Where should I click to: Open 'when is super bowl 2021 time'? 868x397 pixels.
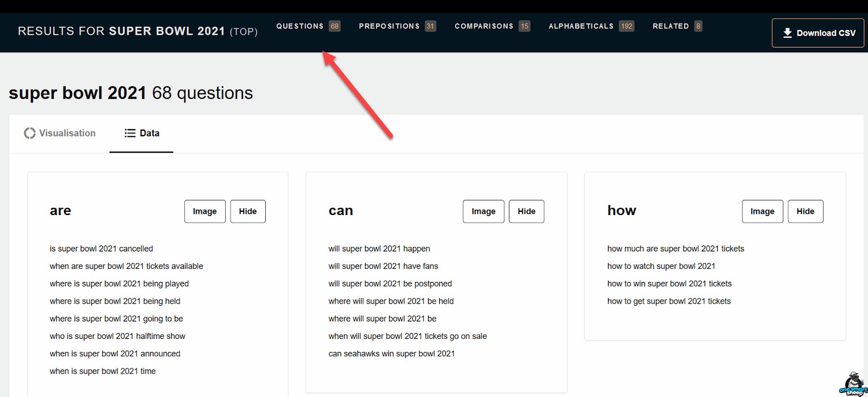[103, 371]
